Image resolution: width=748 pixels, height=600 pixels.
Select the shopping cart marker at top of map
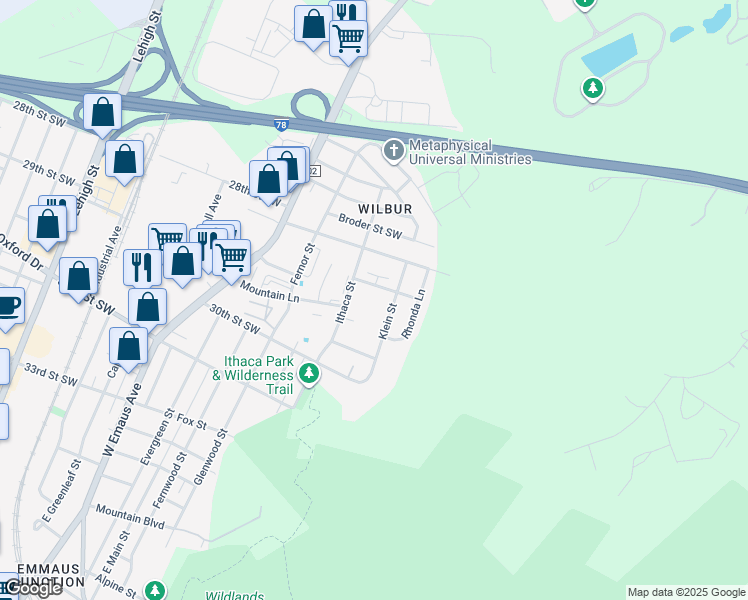click(348, 39)
